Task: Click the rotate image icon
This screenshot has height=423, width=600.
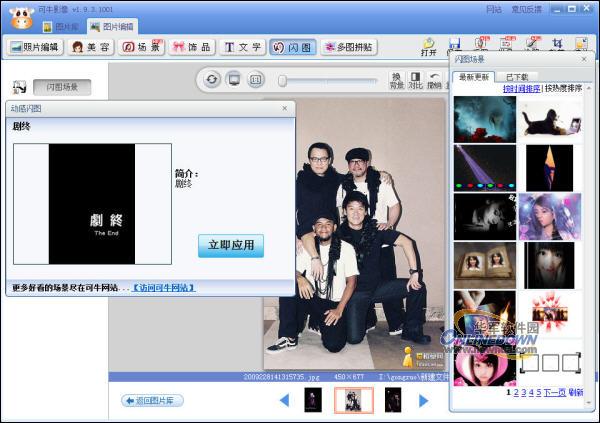Action: pyautogui.click(x=212, y=80)
